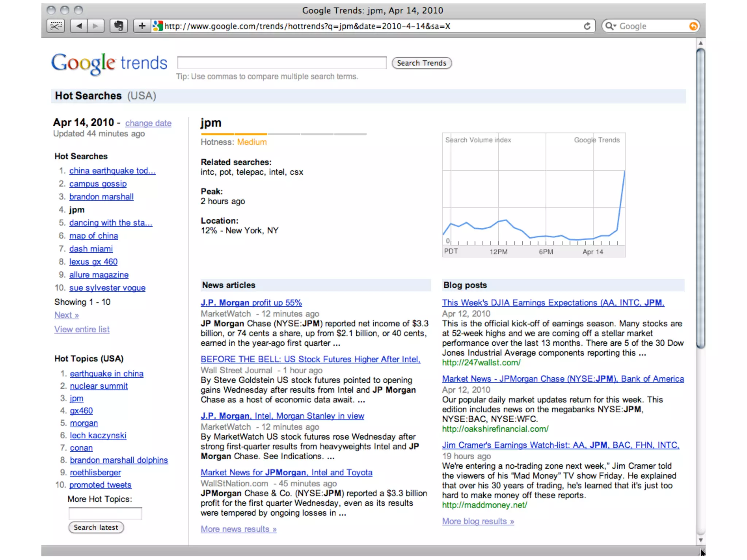Open the search engine magnifier dropdown
The width and height of the screenshot is (747, 560).
point(611,26)
